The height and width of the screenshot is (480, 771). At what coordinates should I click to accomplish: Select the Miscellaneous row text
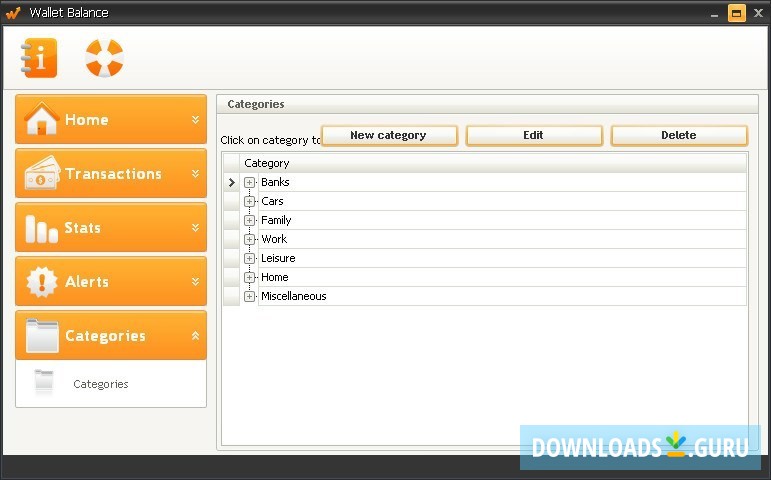point(294,296)
